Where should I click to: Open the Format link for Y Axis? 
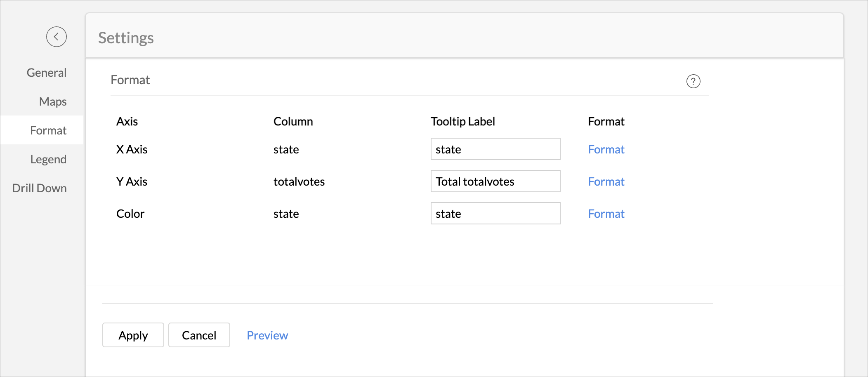click(606, 181)
